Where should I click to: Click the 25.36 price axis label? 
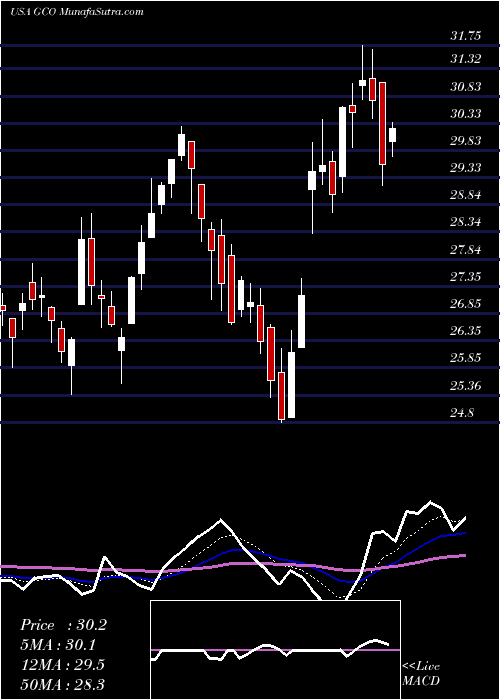click(466, 385)
